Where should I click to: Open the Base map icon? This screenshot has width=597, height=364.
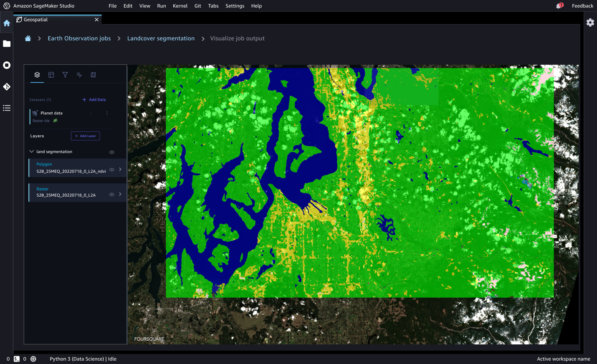tap(93, 75)
